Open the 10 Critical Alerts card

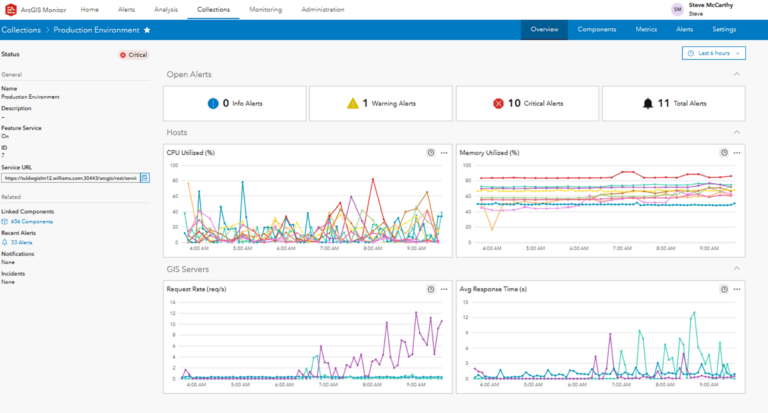[528, 103]
